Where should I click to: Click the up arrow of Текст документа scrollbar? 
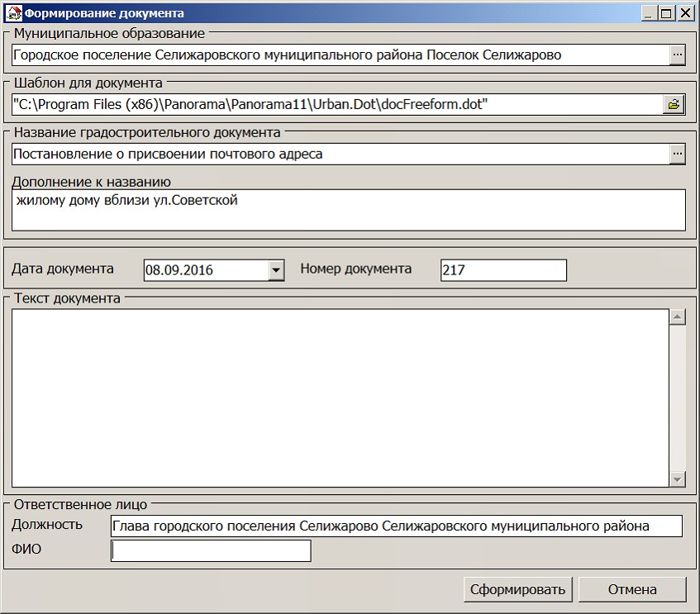tap(677, 317)
